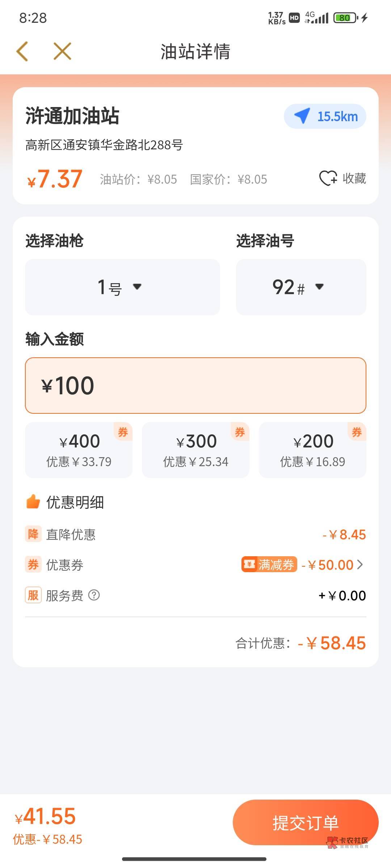Image resolution: width=391 pixels, height=868 pixels.
Task: Tap the ¥41.55 total price text
Action: click(45, 817)
